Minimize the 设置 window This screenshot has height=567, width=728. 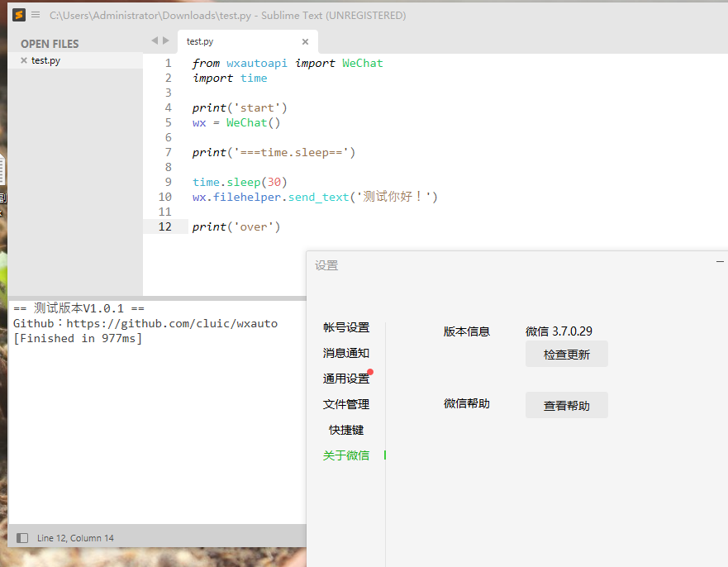click(x=720, y=261)
